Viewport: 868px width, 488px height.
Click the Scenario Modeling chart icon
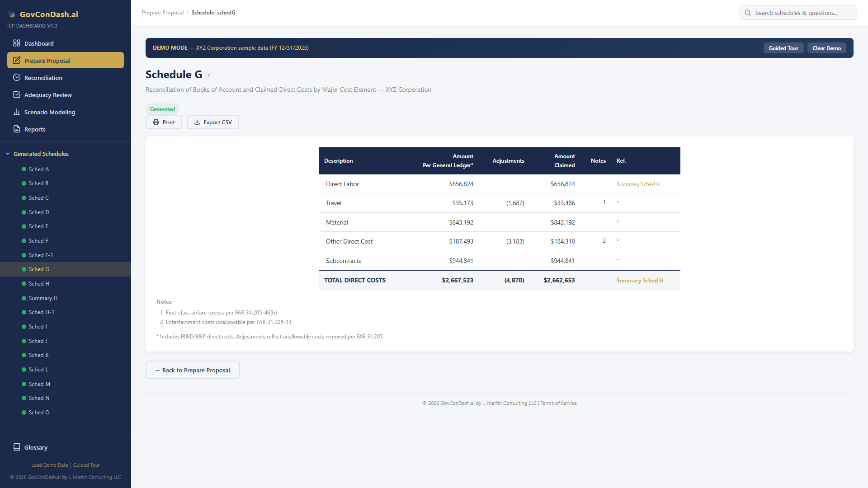[x=17, y=112]
